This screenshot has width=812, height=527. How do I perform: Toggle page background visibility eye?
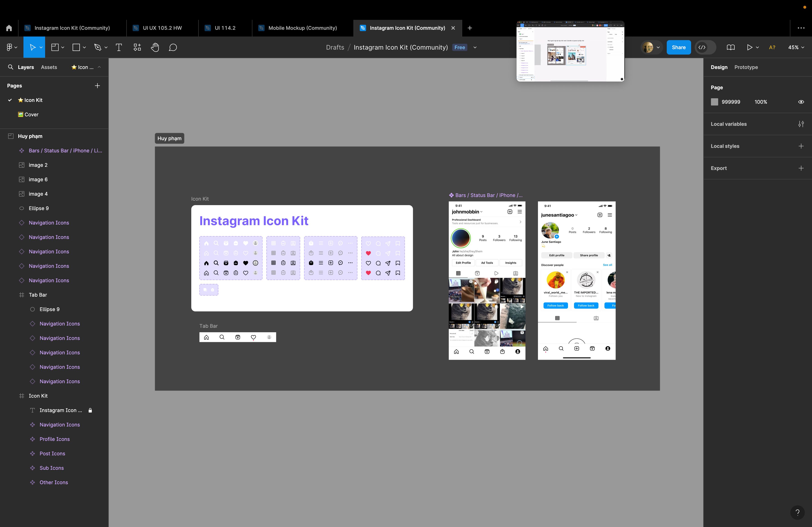(x=801, y=102)
